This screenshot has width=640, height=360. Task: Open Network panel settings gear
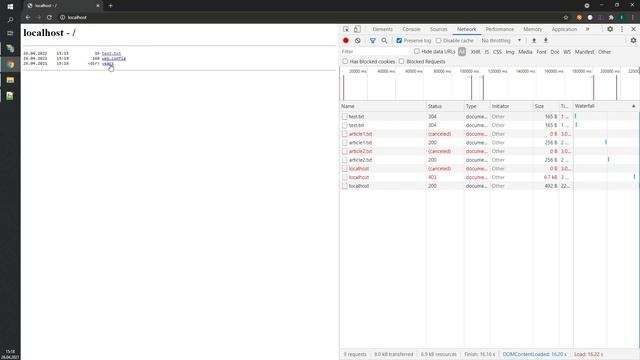click(633, 40)
